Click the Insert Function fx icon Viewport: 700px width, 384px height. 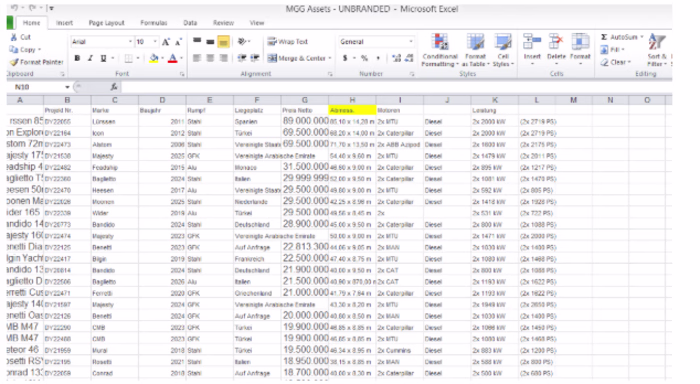point(114,87)
